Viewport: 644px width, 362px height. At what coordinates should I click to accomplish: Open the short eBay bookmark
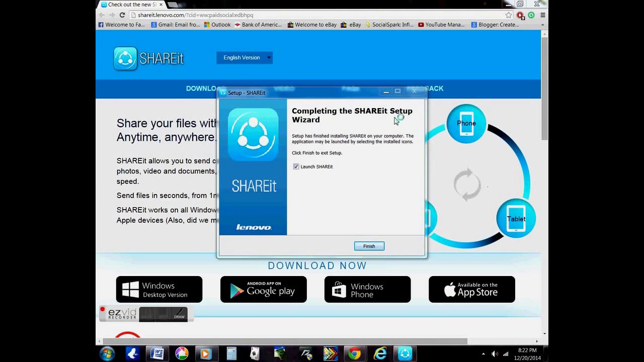351,25
